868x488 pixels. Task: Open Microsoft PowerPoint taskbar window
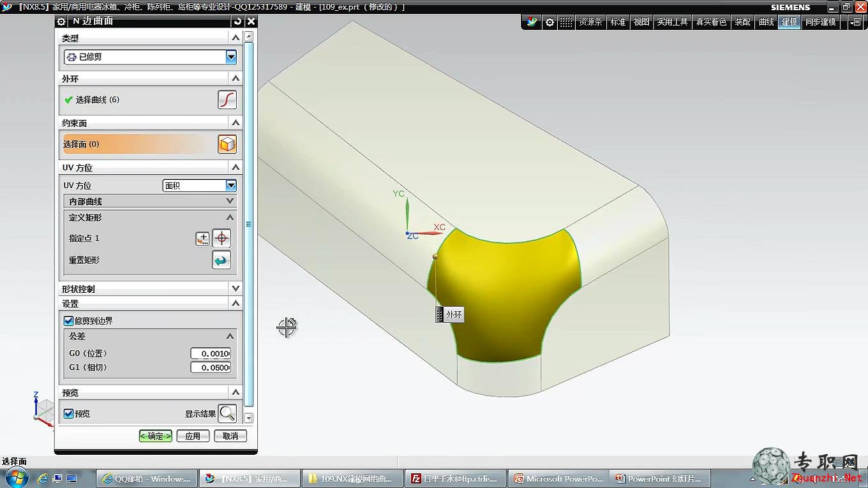click(x=558, y=478)
